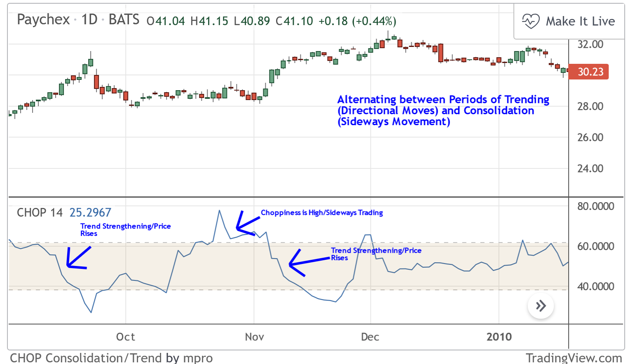
Task: Click the 32.00 price scale label
Action: (x=590, y=44)
